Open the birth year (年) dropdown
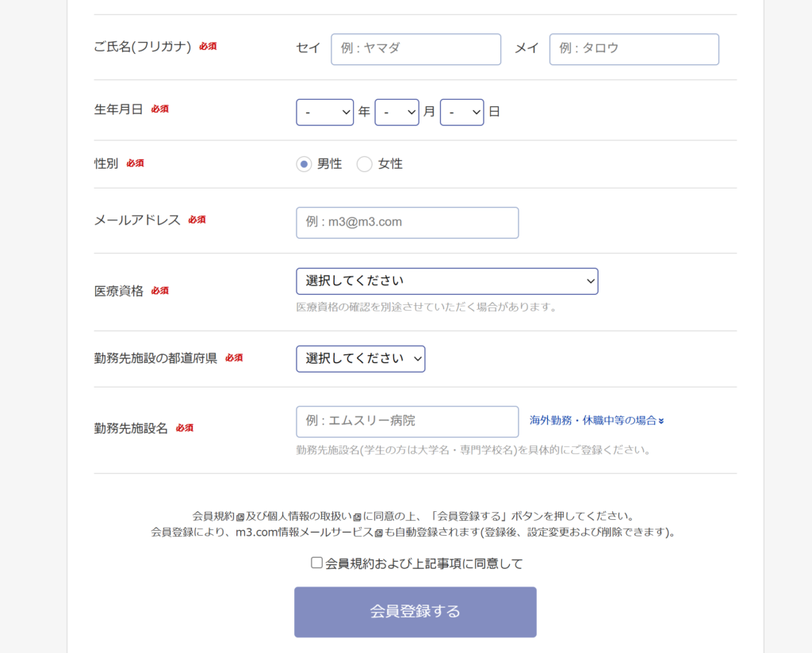 (x=324, y=113)
